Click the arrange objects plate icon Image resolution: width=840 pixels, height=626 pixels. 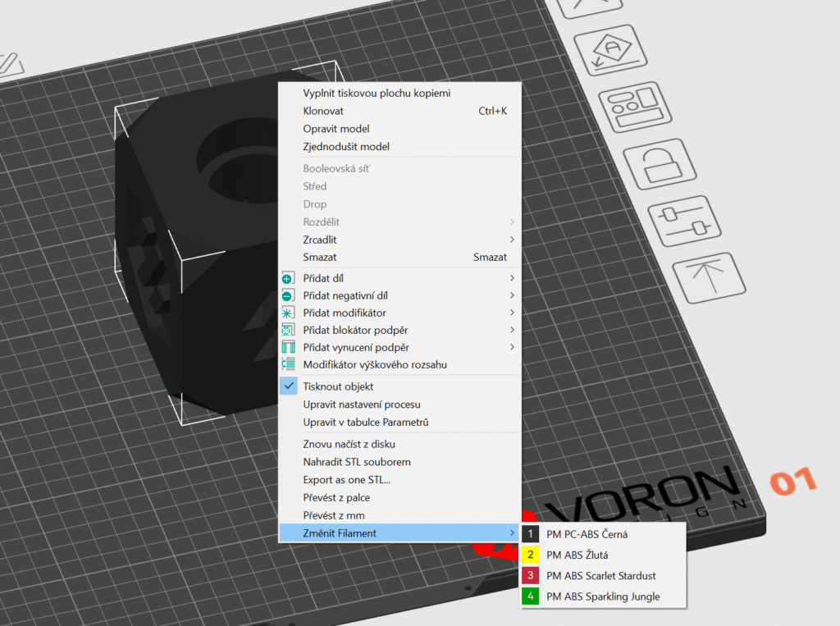click(637, 108)
